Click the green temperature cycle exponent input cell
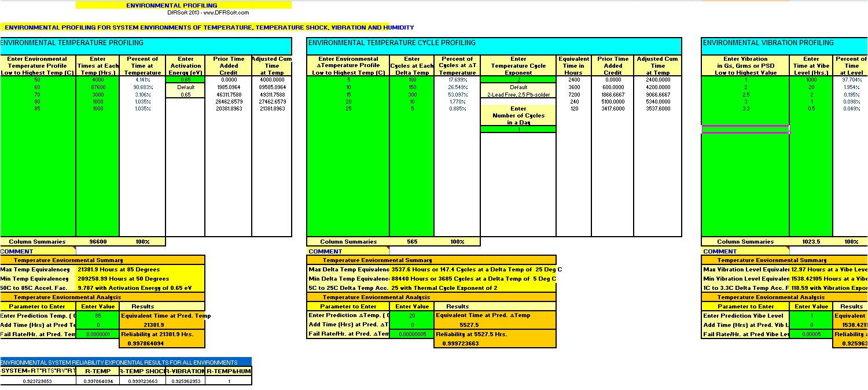 (x=518, y=80)
